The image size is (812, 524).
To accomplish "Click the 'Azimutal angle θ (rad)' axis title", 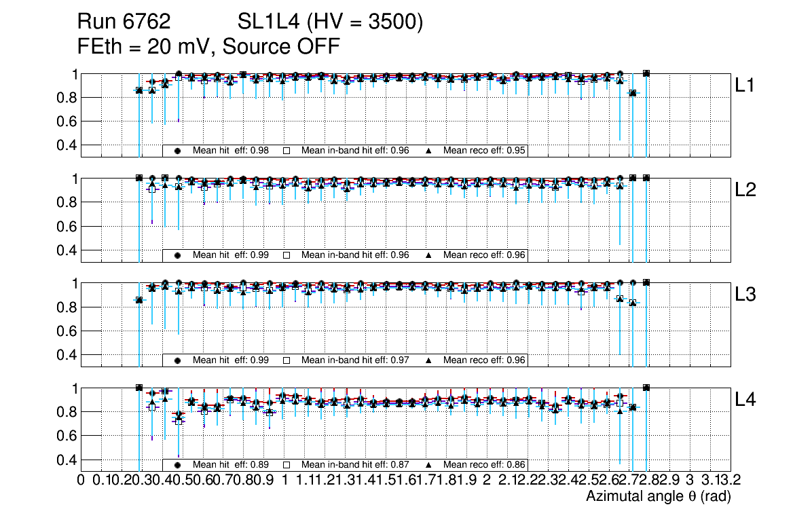I will pos(658,498).
